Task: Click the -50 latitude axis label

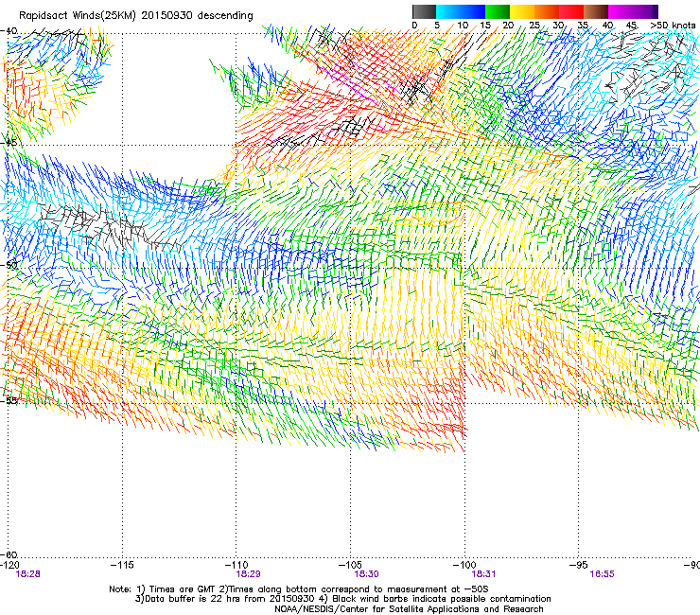Action: pyautogui.click(x=9, y=265)
